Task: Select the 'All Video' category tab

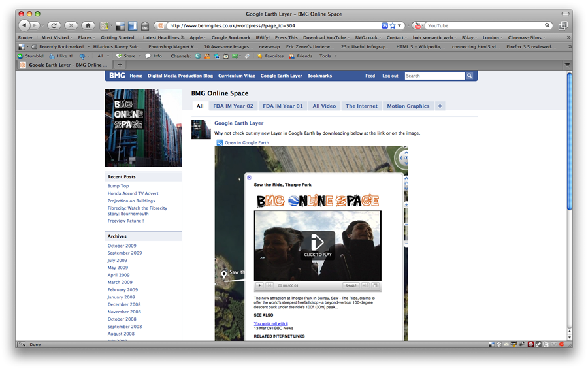Action: pos(324,106)
